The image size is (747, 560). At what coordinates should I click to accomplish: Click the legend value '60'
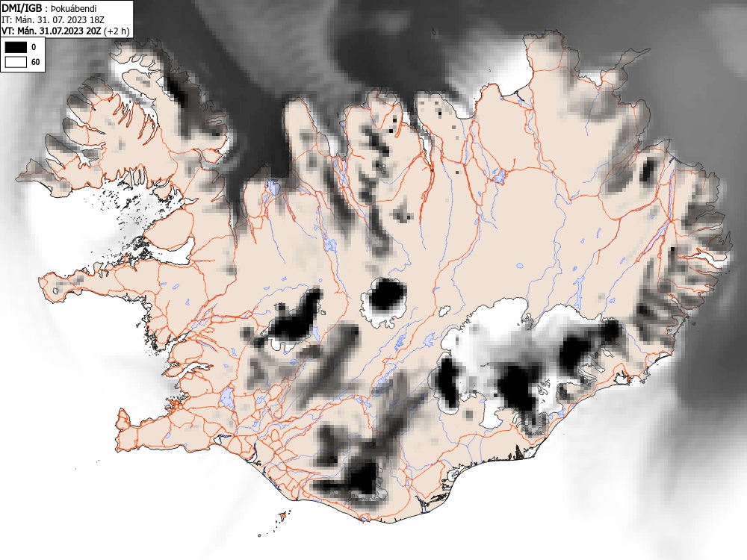coord(36,63)
